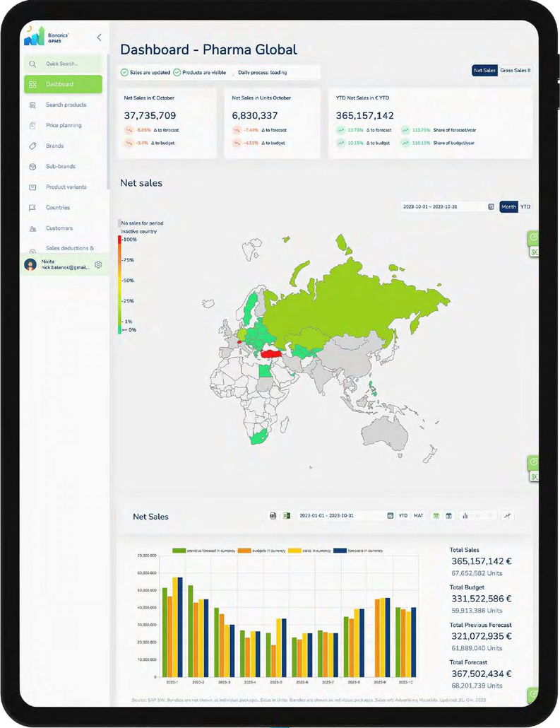The width and height of the screenshot is (560, 728).
Task: Select YTD mode for the map
Action: 525,206
